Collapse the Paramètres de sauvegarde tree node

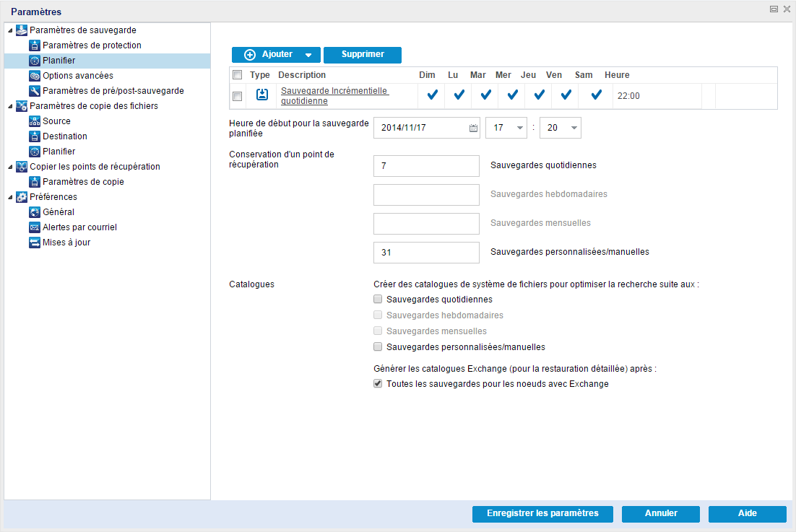(x=9, y=30)
